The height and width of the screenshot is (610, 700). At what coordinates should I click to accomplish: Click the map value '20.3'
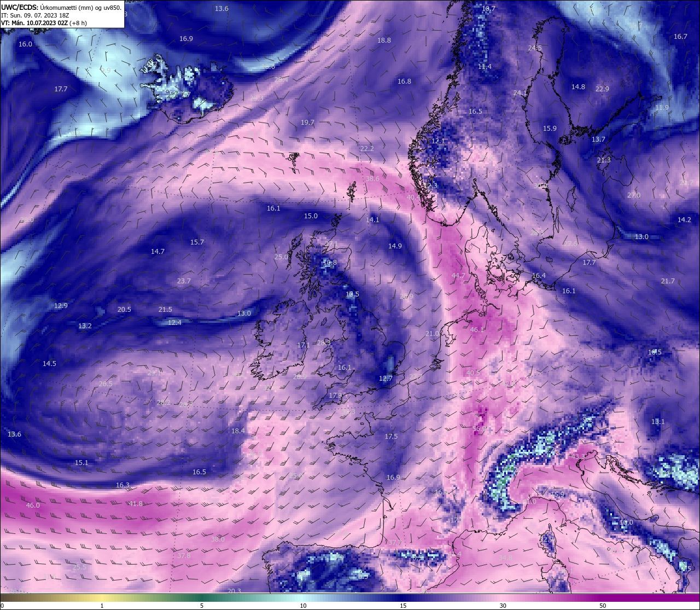point(234,590)
